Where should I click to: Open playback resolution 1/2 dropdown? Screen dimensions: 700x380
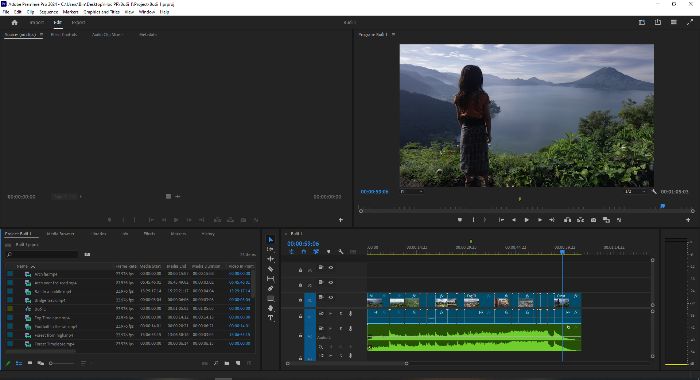coord(635,192)
